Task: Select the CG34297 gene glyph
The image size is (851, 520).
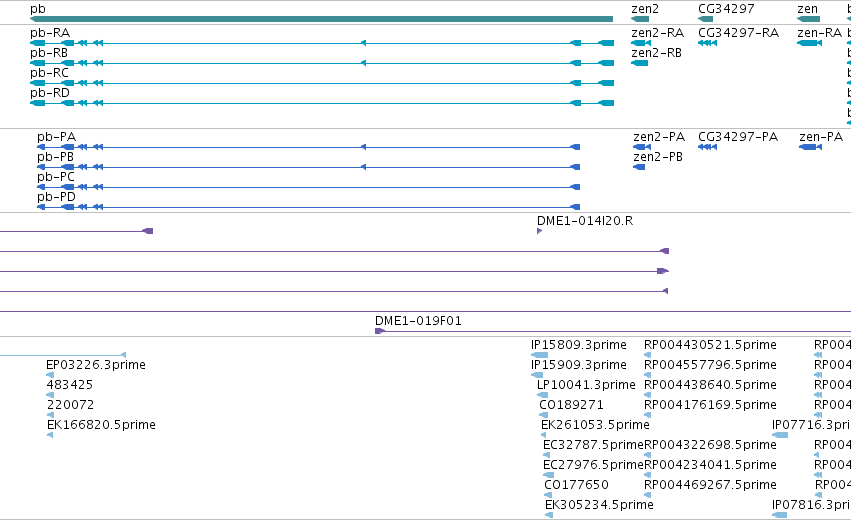Action: pos(706,19)
